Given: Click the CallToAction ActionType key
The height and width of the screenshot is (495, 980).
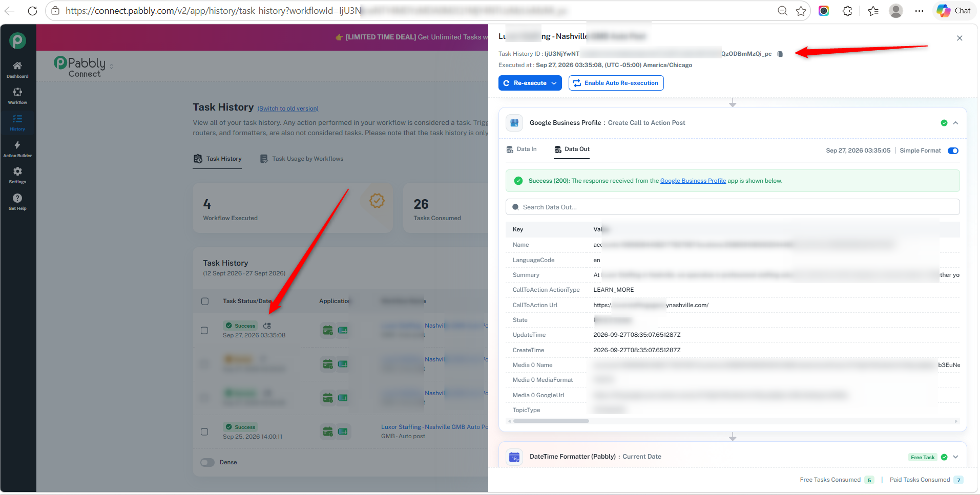Looking at the screenshot, I should pyautogui.click(x=546, y=290).
